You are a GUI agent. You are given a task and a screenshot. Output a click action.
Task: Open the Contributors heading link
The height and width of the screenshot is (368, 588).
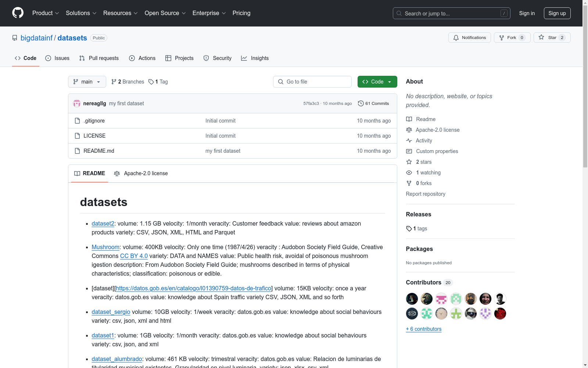[x=429, y=282]
